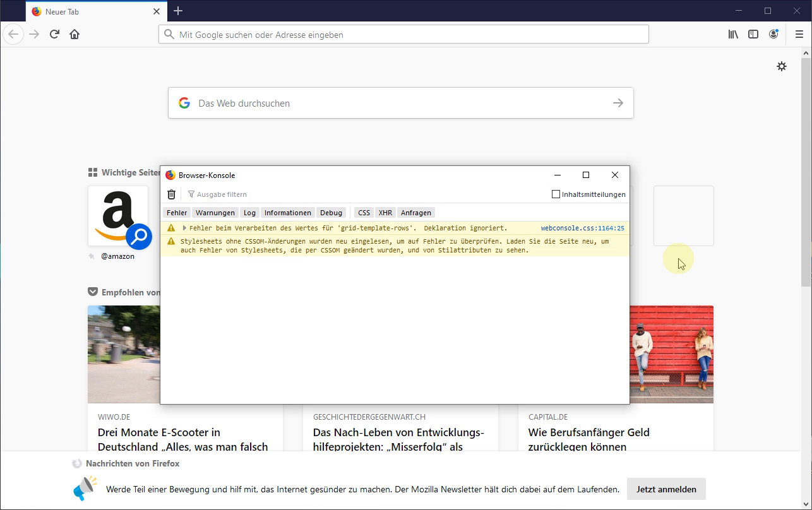The height and width of the screenshot is (510, 812).
Task: Toggle the Log filter button
Action: [x=250, y=213]
